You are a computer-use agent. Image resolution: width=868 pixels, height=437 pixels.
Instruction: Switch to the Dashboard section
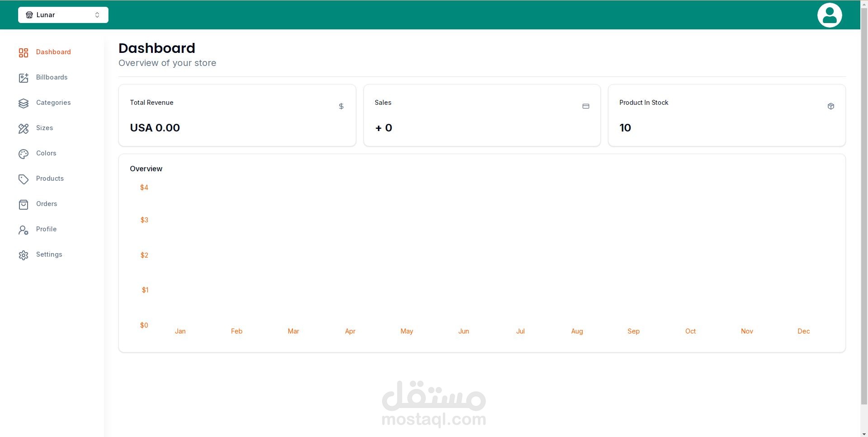click(53, 52)
